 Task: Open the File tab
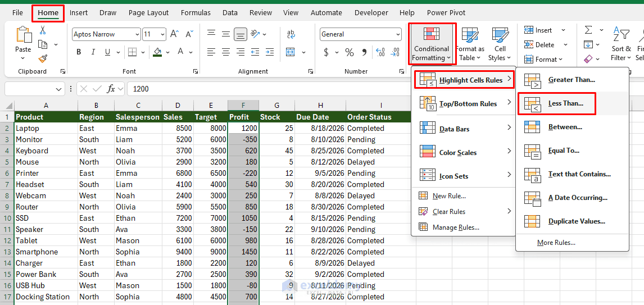click(x=17, y=13)
